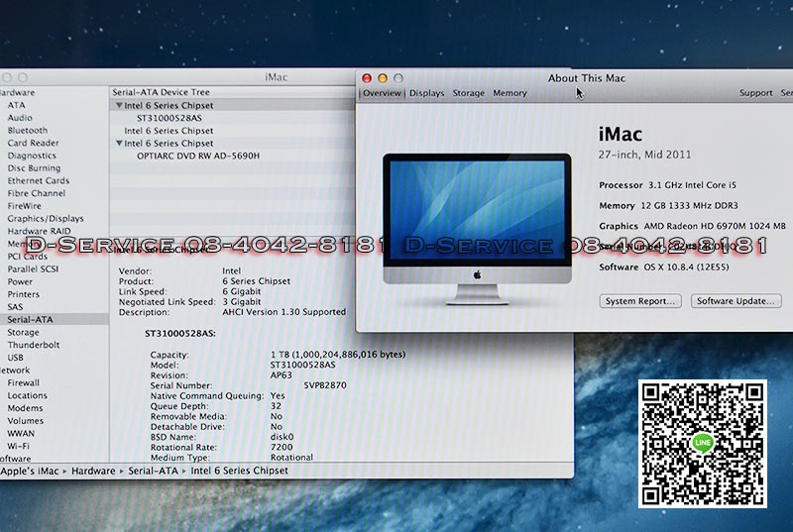Select Firewall under Network

(23, 383)
